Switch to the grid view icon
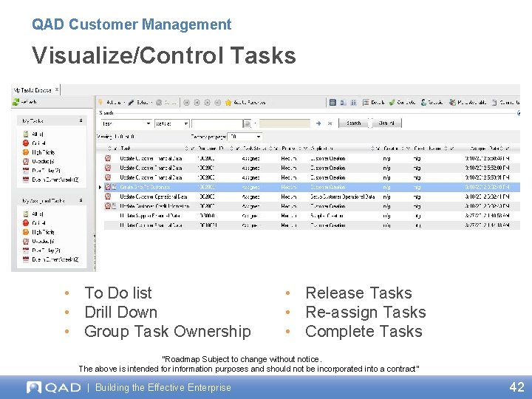The width and height of the screenshot is (532, 399). point(353,102)
